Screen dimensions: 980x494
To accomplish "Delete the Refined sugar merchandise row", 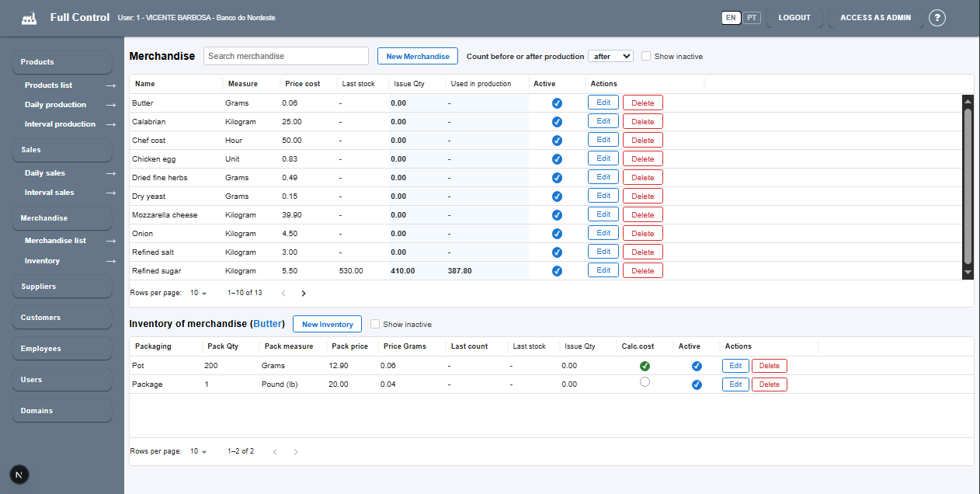I will coord(642,271).
